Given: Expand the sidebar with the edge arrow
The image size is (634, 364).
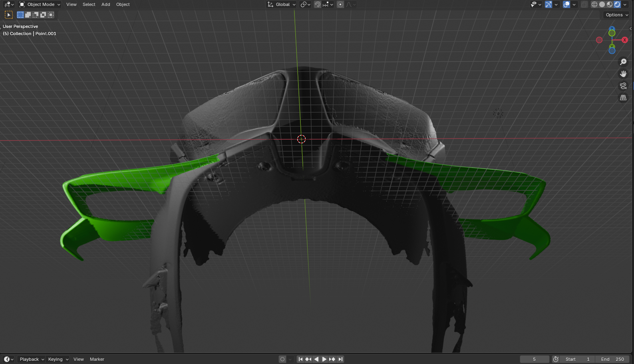Looking at the screenshot, I should (x=631, y=28).
